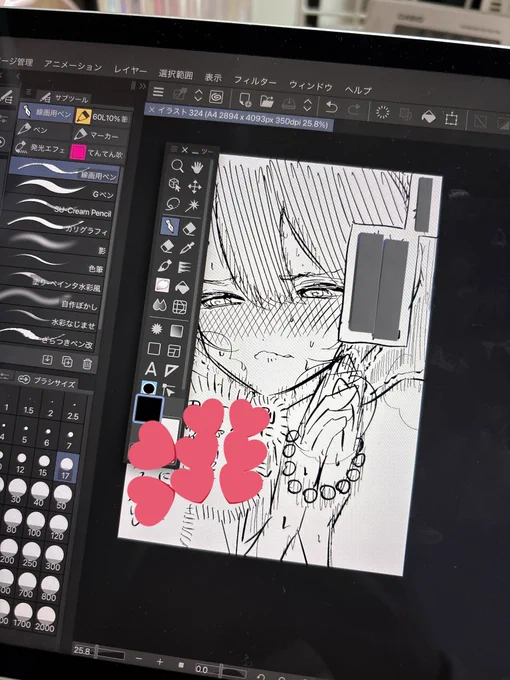
Task: Set brush size to 17
Action: point(66,468)
